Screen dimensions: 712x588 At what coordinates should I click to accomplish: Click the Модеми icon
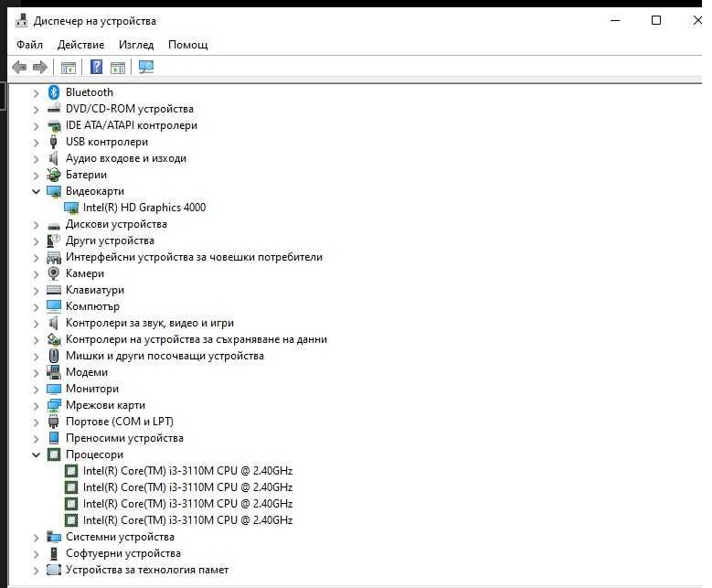coord(54,372)
